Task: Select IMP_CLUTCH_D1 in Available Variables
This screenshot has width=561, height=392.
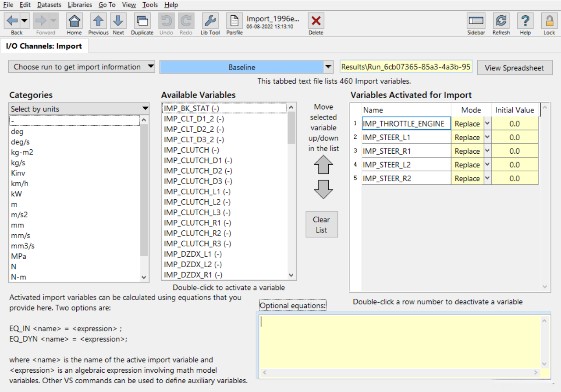Action: 198,160
